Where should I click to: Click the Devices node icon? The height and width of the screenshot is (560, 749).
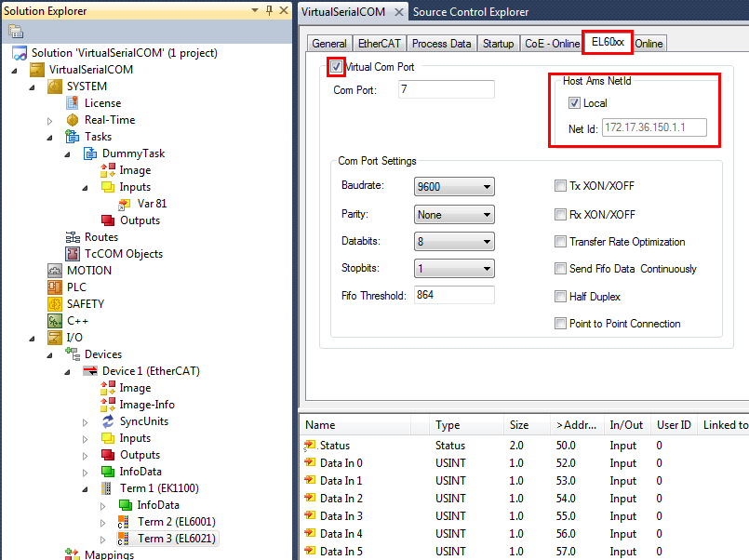[73, 354]
